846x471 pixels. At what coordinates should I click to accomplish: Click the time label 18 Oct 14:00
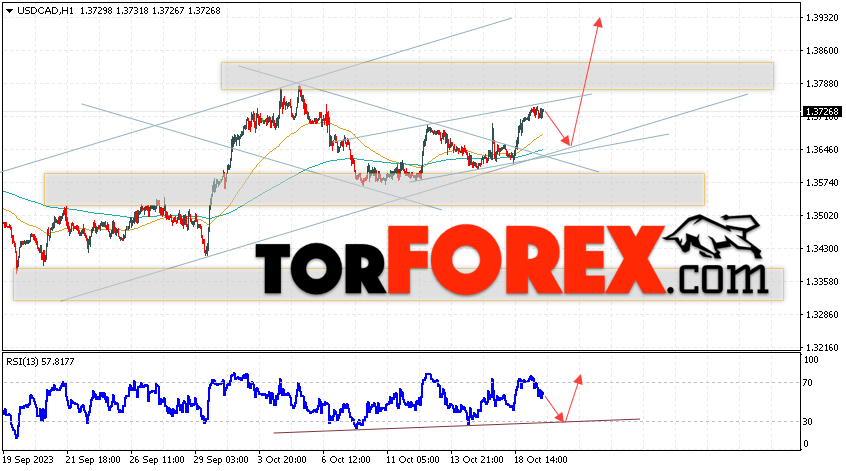click(541, 460)
